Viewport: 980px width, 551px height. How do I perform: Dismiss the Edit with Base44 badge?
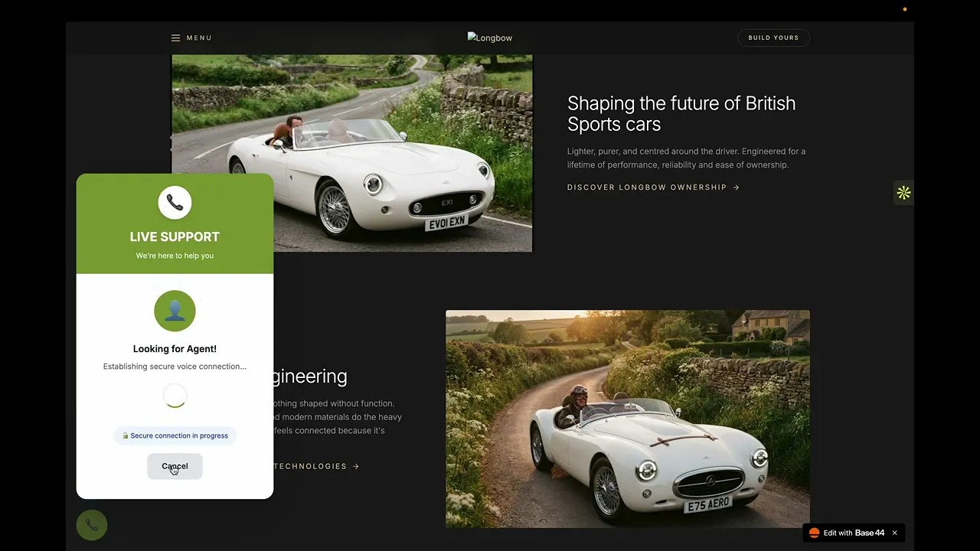pyautogui.click(x=894, y=533)
